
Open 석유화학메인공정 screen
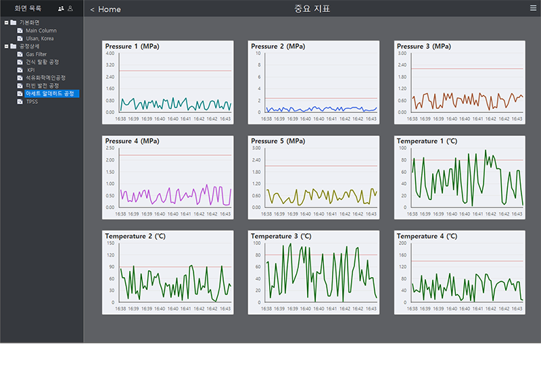pyautogui.click(x=45, y=78)
